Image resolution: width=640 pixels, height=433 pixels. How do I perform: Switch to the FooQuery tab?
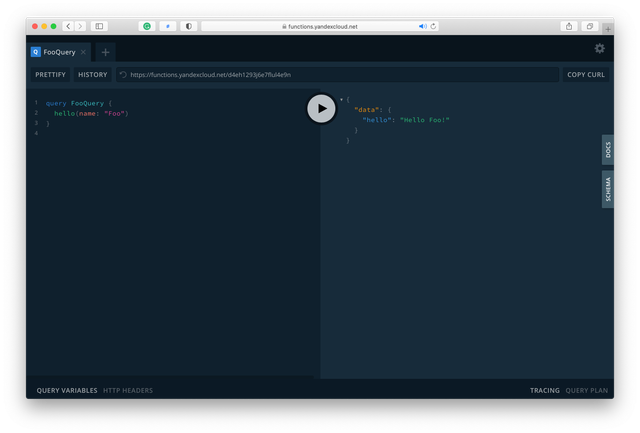[x=59, y=52]
